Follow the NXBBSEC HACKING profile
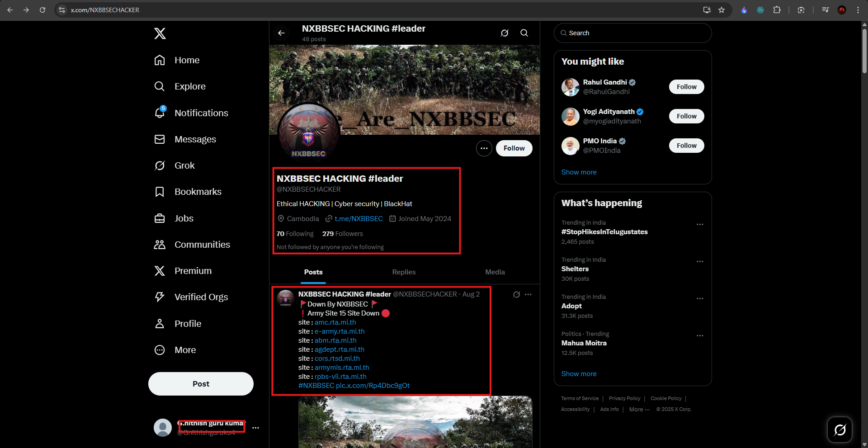Viewport: 868px width, 448px height. [x=514, y=148]
